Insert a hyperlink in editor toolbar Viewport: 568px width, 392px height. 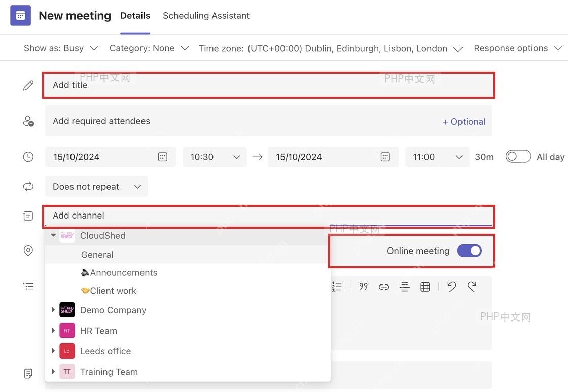coord(383,287)
